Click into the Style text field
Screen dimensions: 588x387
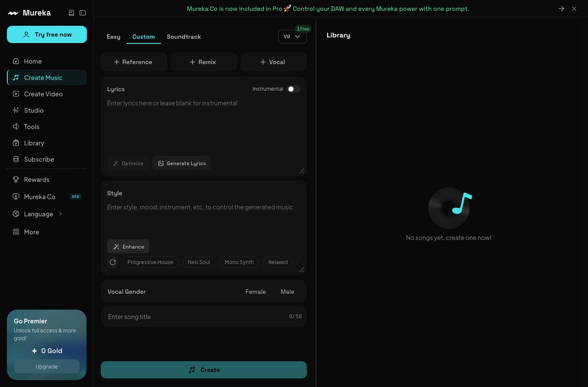pos(204,218)
